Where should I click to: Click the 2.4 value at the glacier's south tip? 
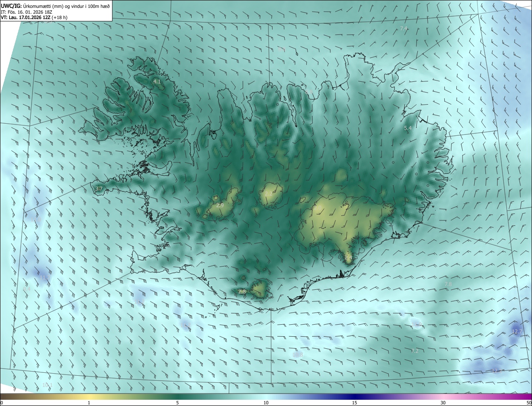[x=348, y=258]
